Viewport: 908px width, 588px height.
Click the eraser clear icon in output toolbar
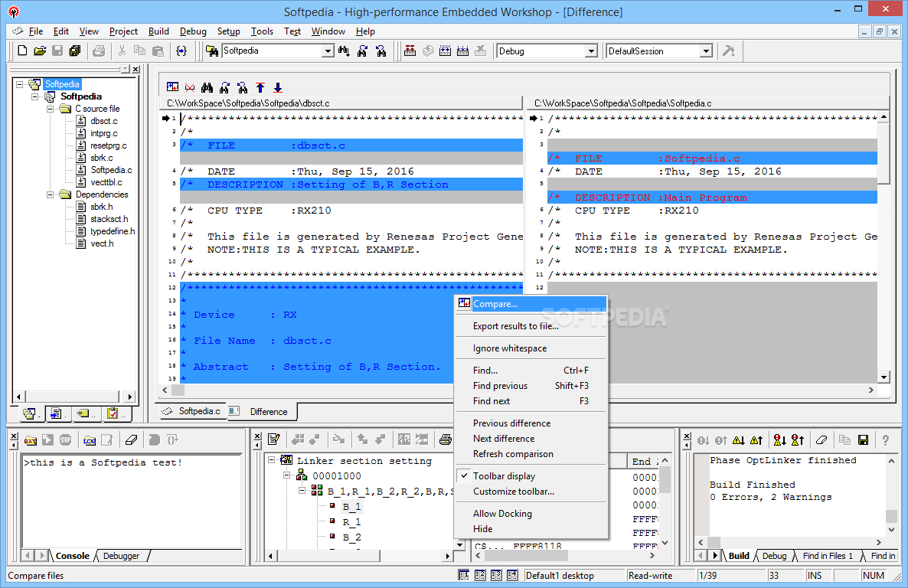(x=821, y=440)
